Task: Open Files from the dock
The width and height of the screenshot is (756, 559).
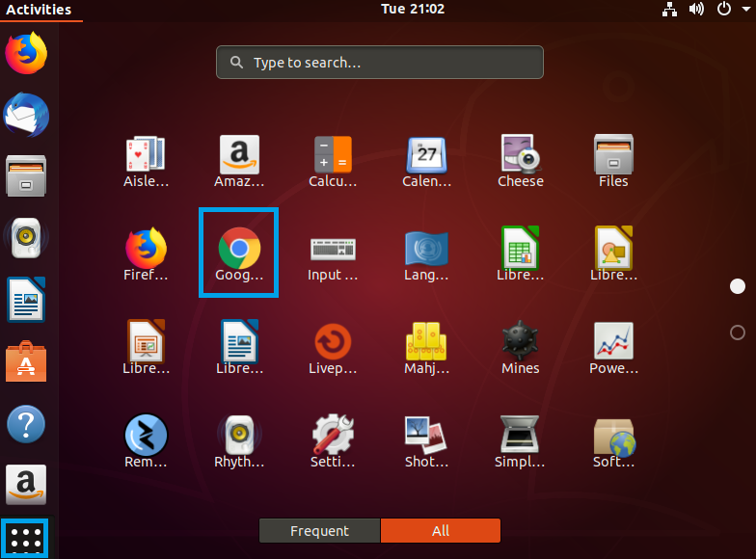Action: 26,175
